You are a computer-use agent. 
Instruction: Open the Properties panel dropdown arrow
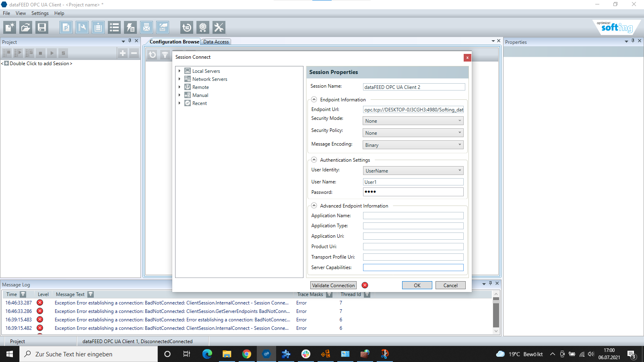point(626,41)
